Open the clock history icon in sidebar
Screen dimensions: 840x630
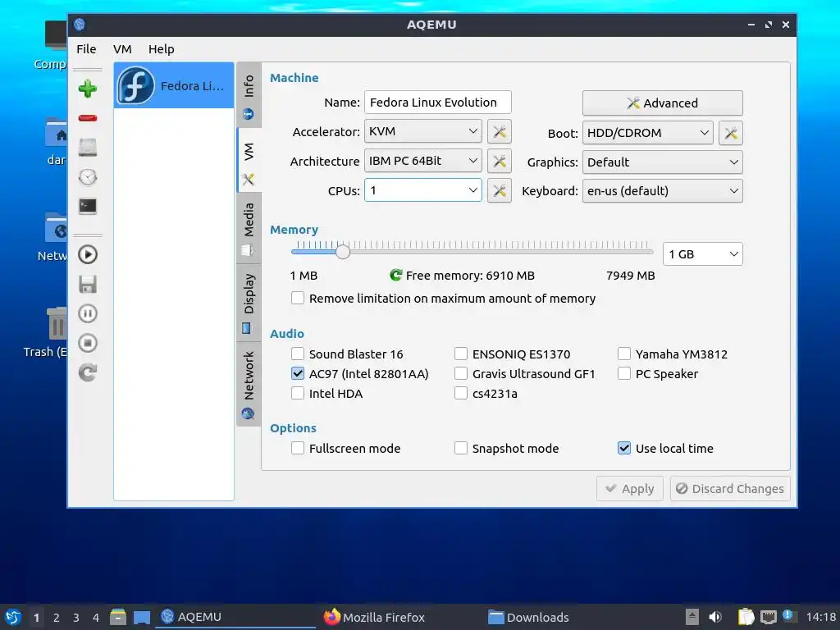(87, 177)
